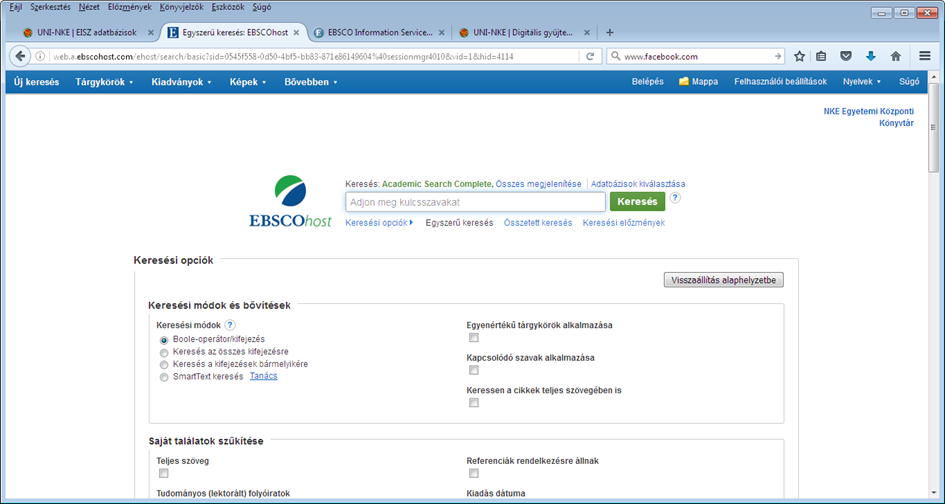Open the Szerkesztés menu

[x=51, y=8]
